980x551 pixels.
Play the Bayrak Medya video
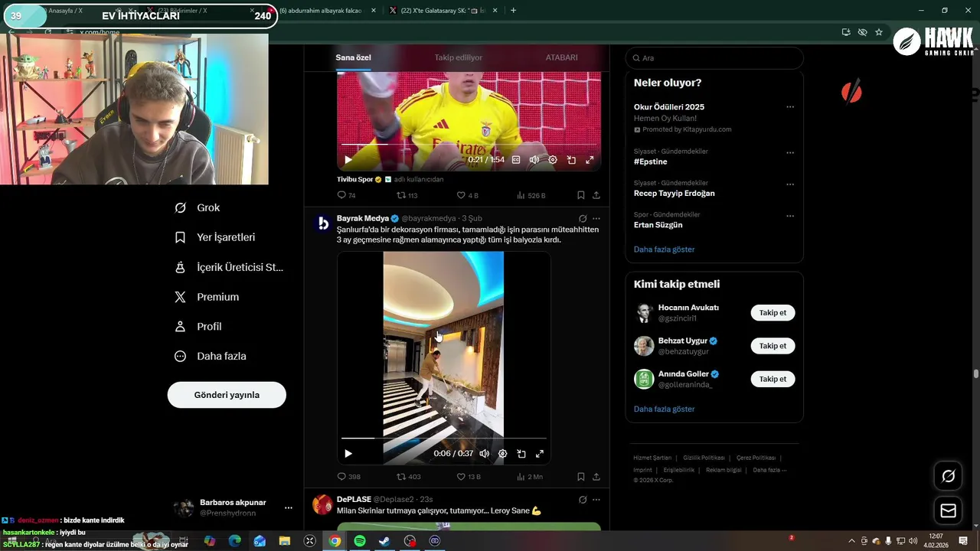[x=348, y=454]
